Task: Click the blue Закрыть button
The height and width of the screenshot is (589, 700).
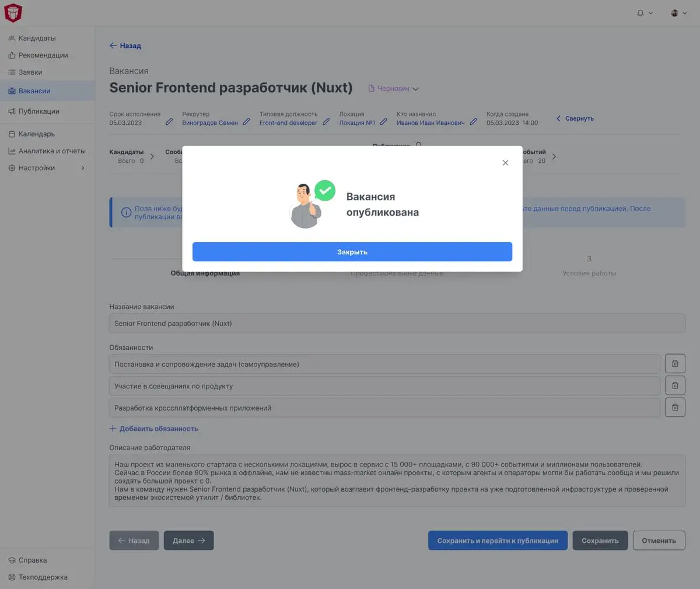Action: point(352,252)
